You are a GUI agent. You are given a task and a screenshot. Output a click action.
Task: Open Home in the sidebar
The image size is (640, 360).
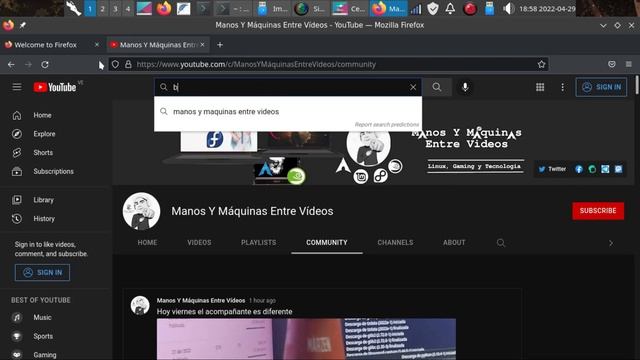[56, 116]
